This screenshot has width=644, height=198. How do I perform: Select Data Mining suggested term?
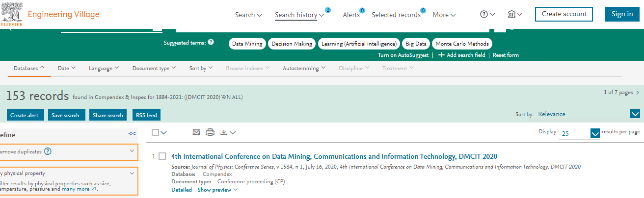(247, 44)
